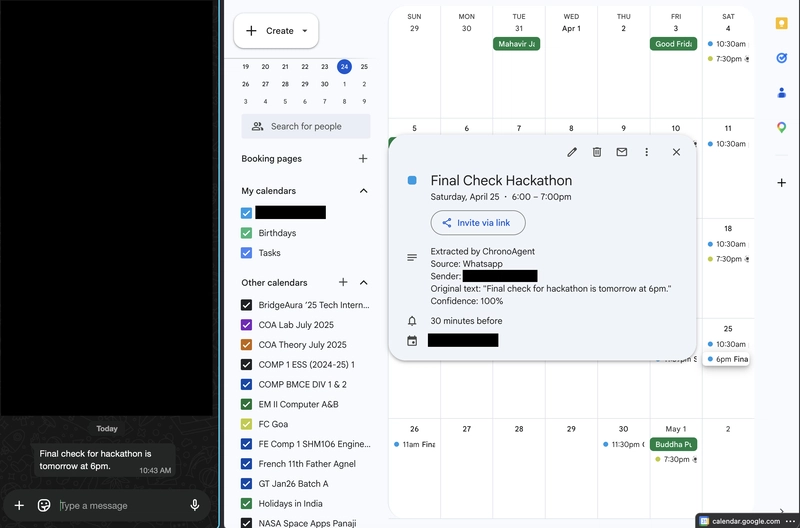
Task: Open Google Keep side panel icon
Action: coord(781,23)
